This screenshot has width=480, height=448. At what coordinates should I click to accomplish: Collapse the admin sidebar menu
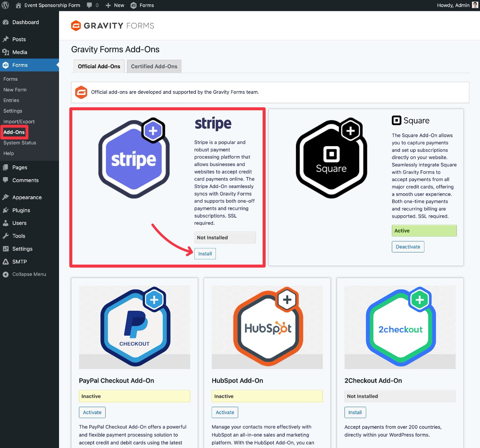tap(25, 274)
